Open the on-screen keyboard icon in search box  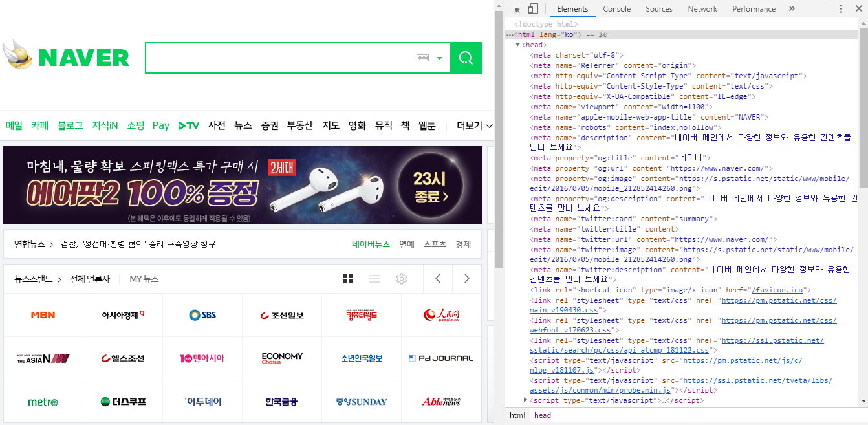[x=423, y=58]
